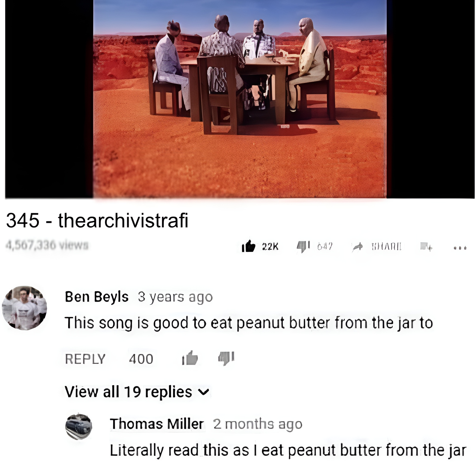The width and height of the screenshot is (476, 463).
Task: Click the SHARE text label
Action: 387,247
